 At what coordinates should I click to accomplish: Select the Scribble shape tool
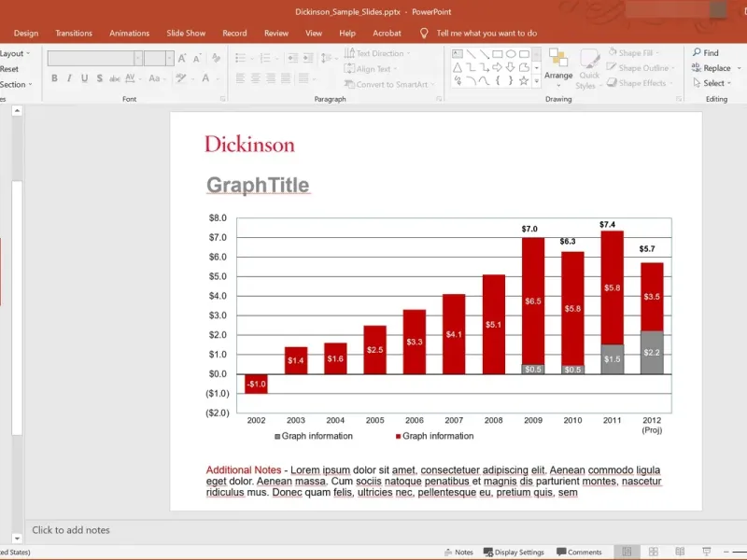coord(458,80)
